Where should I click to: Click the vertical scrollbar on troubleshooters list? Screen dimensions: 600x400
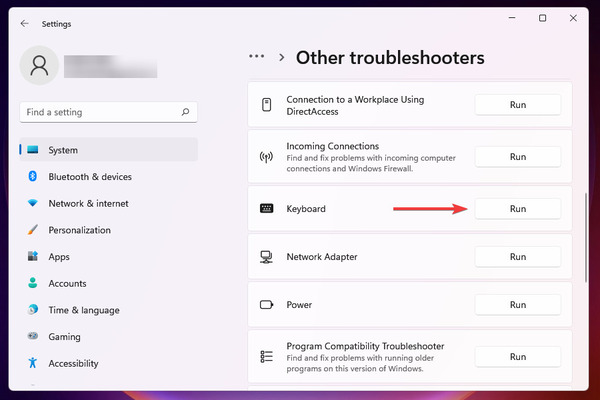[x=585, y=237]
